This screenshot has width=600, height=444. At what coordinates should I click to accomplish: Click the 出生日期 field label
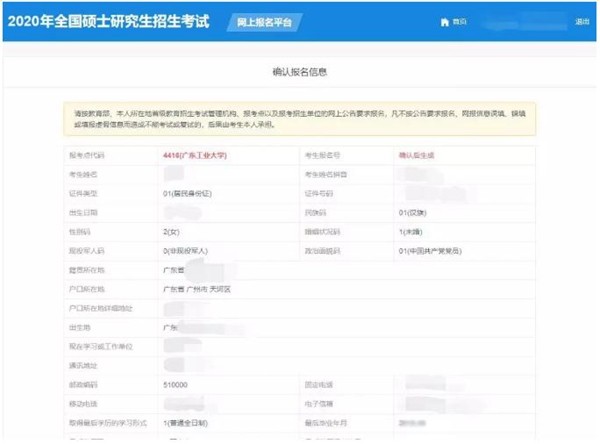point(83,213)
